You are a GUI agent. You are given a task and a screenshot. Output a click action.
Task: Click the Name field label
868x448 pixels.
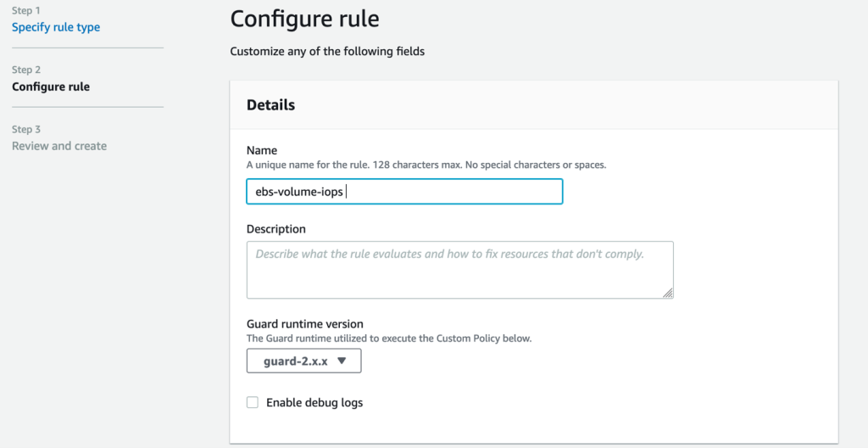(x=262, y=150)
